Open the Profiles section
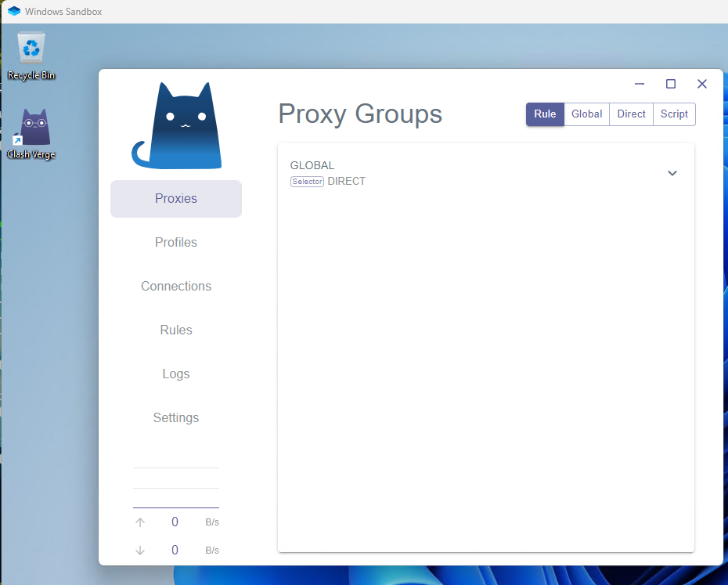The width and height of the screenshot is (728, 585). point(175,242)
